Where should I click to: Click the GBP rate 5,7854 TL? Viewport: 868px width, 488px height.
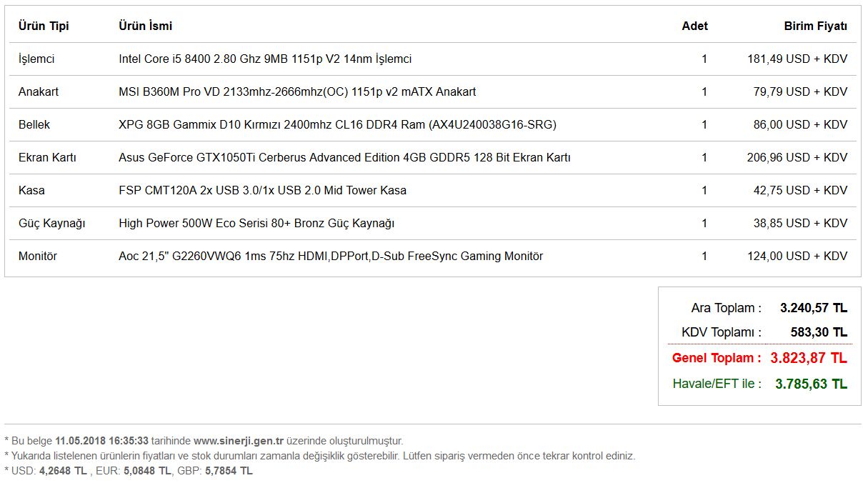[x=229, y=471]
